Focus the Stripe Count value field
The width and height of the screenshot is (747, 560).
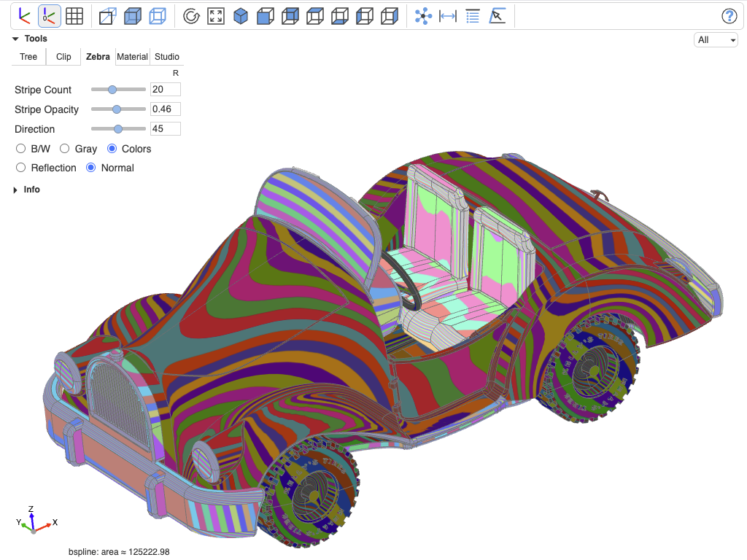(166, 90)
